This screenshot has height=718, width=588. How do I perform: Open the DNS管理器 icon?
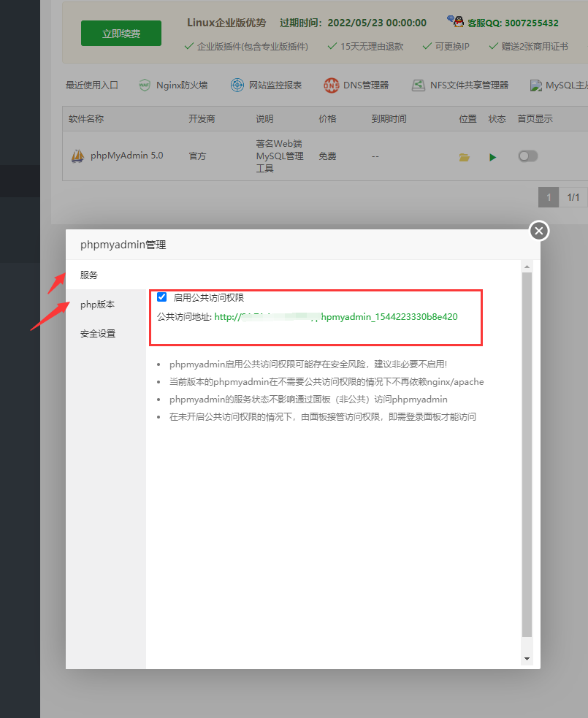tap(331, 85)
